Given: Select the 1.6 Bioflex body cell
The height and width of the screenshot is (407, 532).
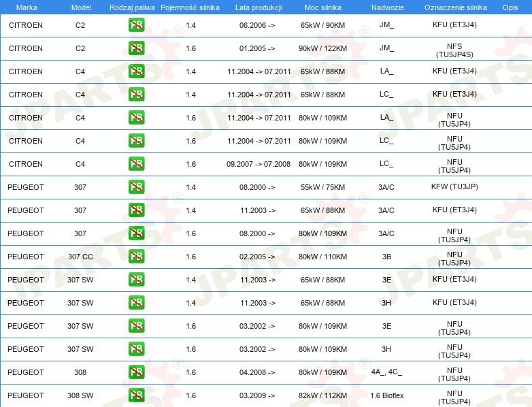Looking at the screenshot, I should point(387,395).
